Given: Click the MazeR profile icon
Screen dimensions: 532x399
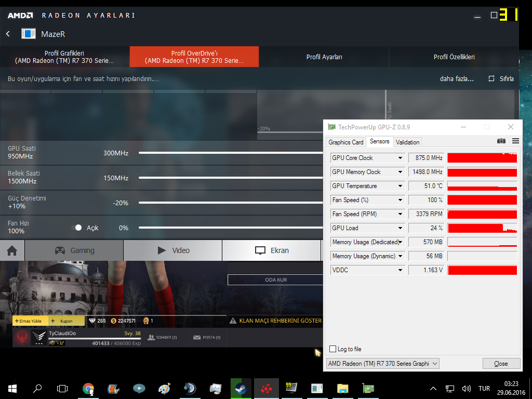Looking at the screenshot, I should click(x=29, y=34).
